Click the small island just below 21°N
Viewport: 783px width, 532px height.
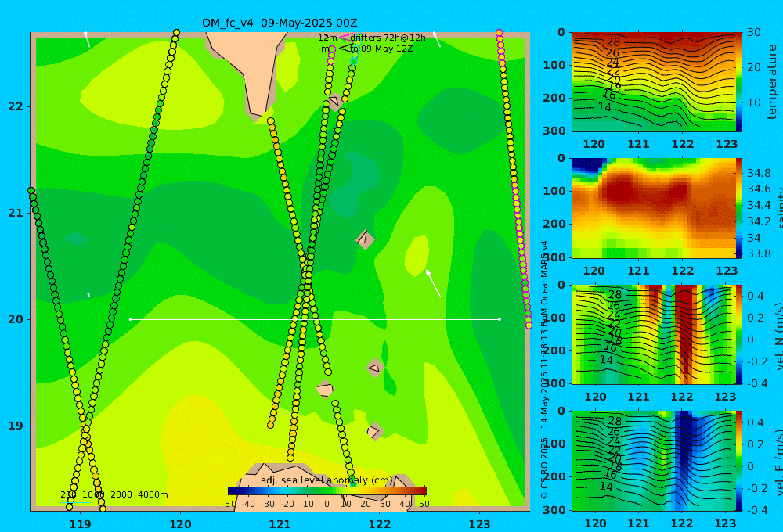[365, 239]
